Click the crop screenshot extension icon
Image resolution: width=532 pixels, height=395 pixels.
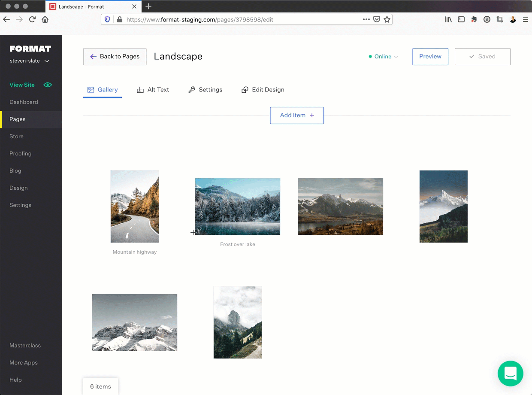[500, 19]
